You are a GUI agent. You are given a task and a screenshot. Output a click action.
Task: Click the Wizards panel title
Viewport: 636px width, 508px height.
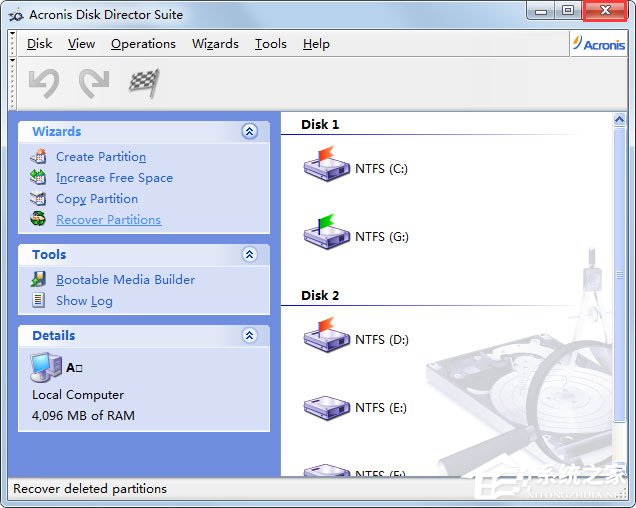tap(57, 131)
